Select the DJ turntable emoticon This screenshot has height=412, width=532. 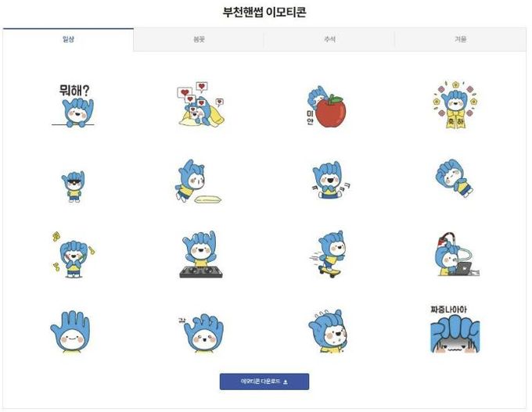pyautogui.click(x=201, y=255)
